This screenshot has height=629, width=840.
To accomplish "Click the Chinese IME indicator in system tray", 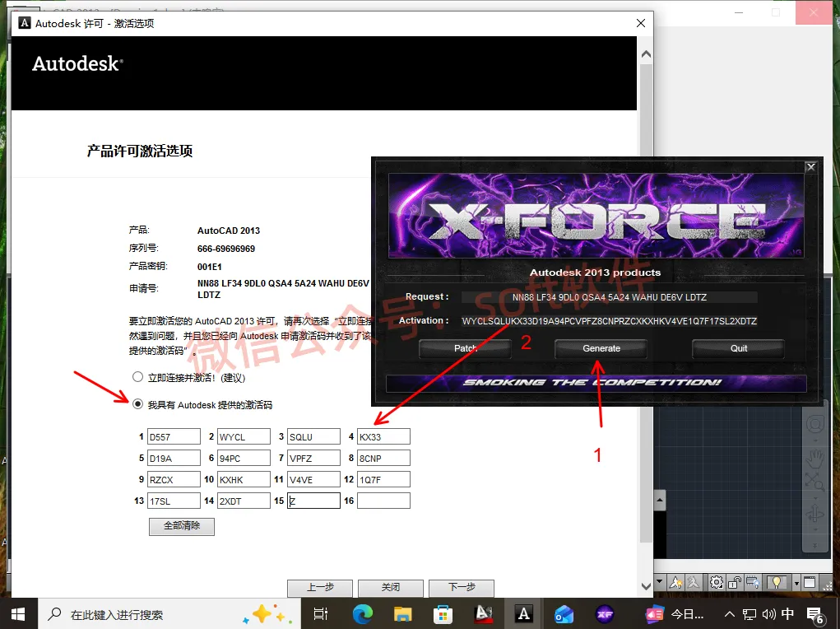I will coord(787,614).
